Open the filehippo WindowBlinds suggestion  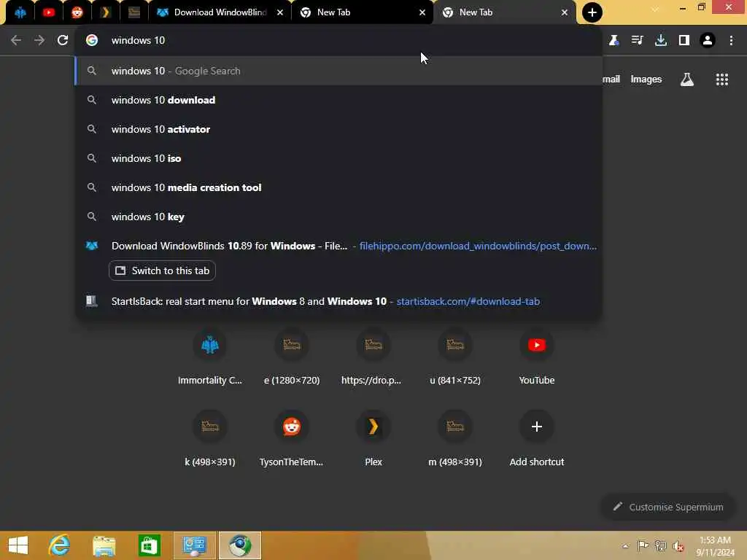point(338,246)
